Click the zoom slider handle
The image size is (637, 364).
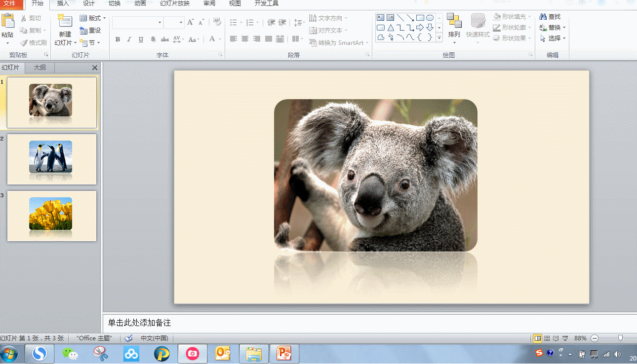click(620, 338)
